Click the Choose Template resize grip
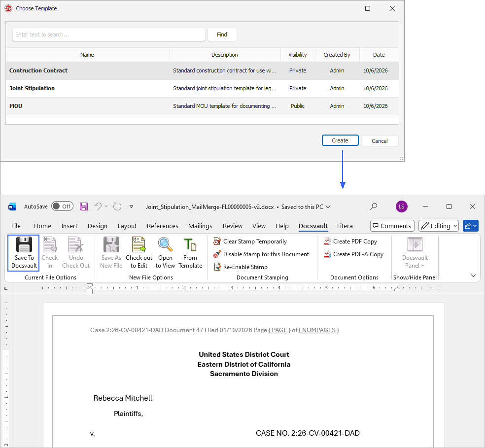This screenshot has width=485, height=448. pos(402,159)
